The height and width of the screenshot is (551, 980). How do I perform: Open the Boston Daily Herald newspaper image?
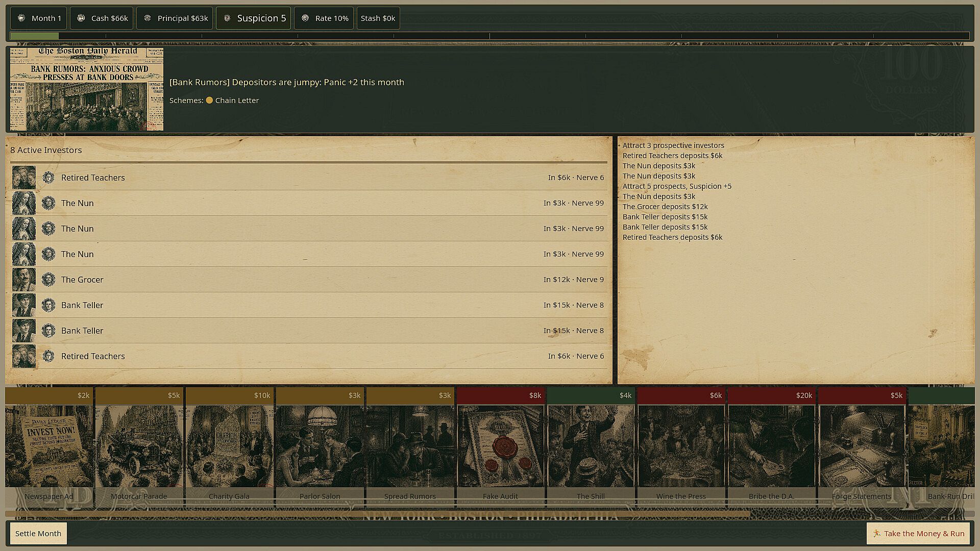click(87, 89)
